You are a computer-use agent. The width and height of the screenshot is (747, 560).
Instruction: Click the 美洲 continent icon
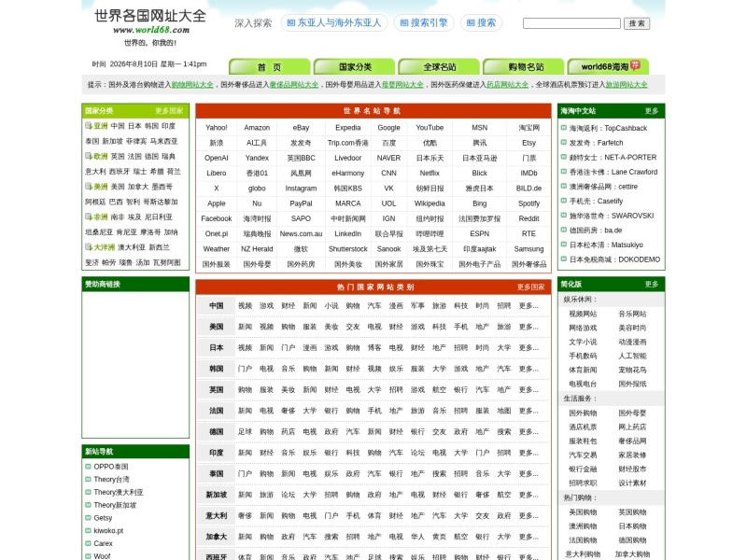pyautogui.click(x=89, y=186)
